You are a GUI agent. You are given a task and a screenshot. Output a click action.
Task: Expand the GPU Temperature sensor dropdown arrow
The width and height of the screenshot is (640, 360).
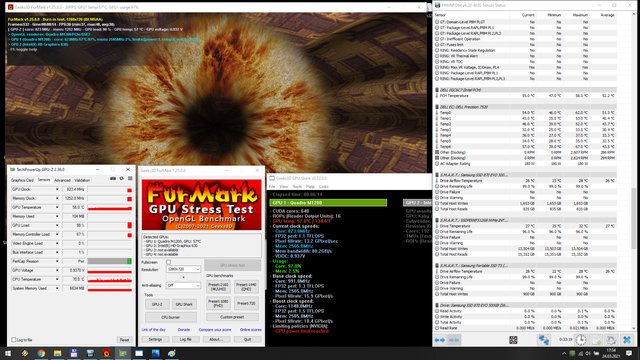click(x=57, y=207)
